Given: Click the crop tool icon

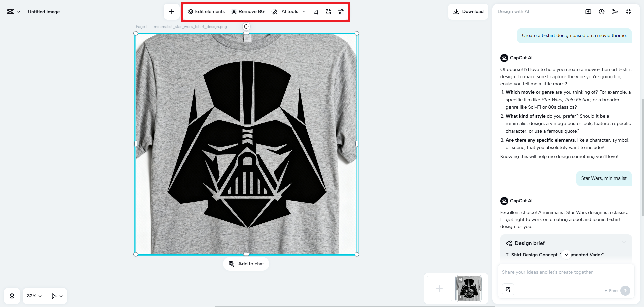Looking at the screenshot, I should pyautogui.click(x=315, y=12).
